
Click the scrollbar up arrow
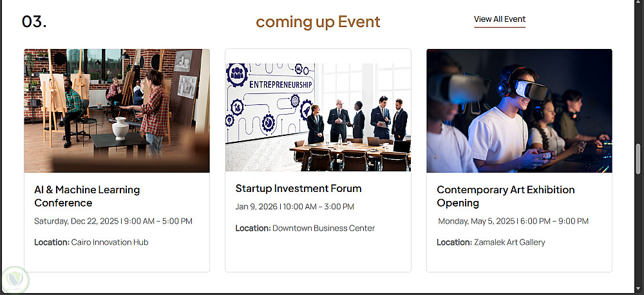point(638,4)
